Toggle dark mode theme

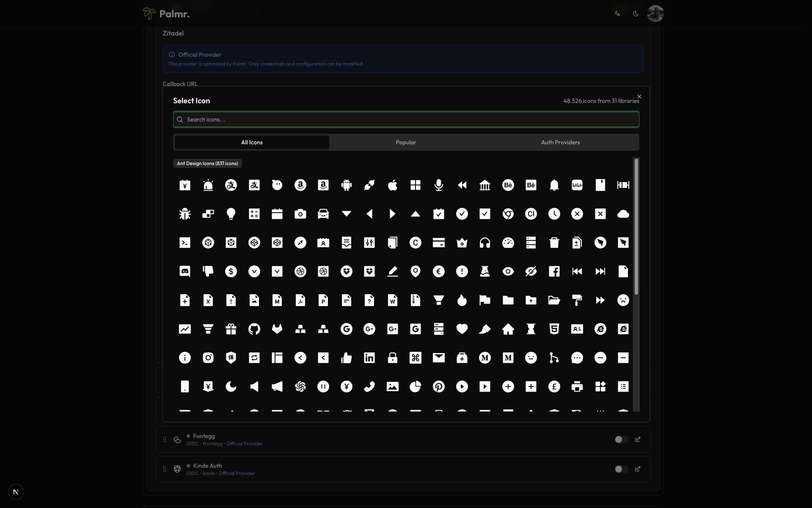pyautogui.click(x=636, y=14)
